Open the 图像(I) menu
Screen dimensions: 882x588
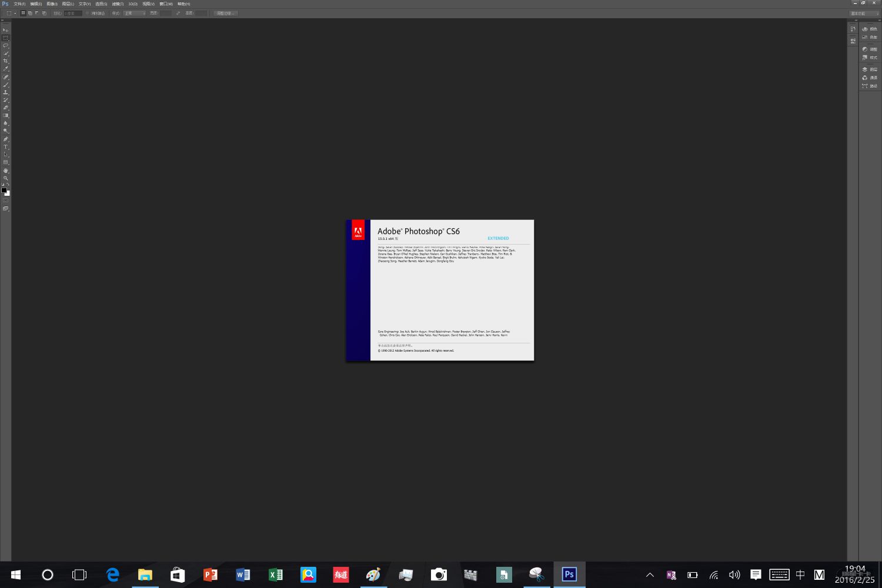coord(52,4)
